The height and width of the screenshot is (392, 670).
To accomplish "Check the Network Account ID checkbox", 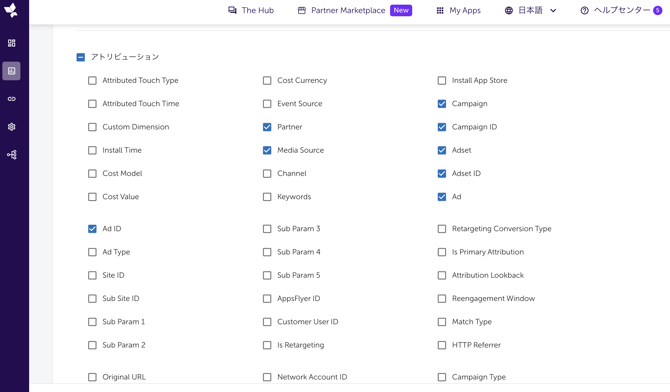I will (x=267, y=377).
